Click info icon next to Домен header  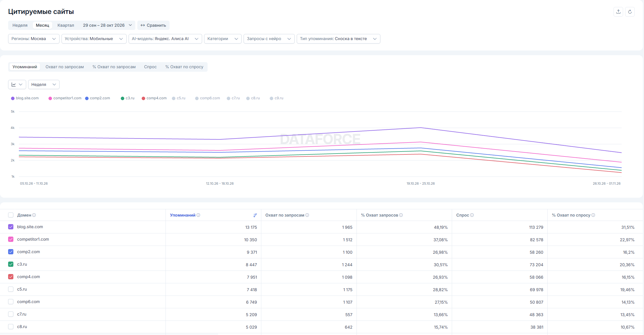[x=34, y=215]
